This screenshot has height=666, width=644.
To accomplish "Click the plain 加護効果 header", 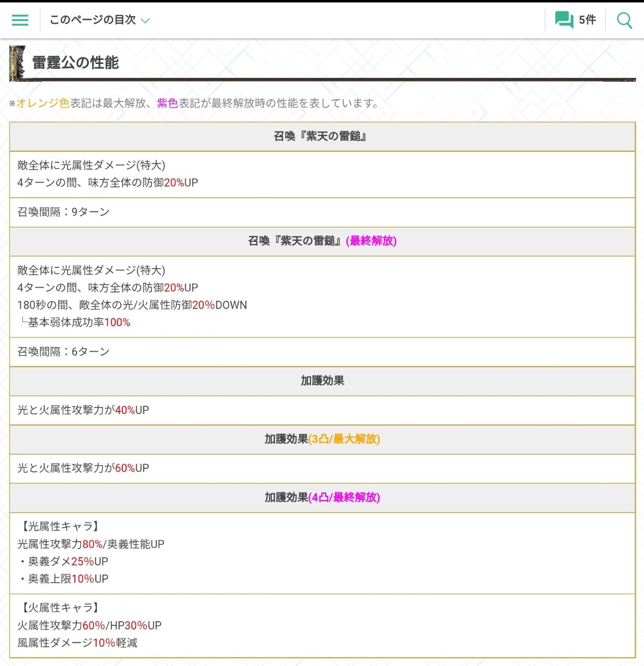I will click(322, 381).
